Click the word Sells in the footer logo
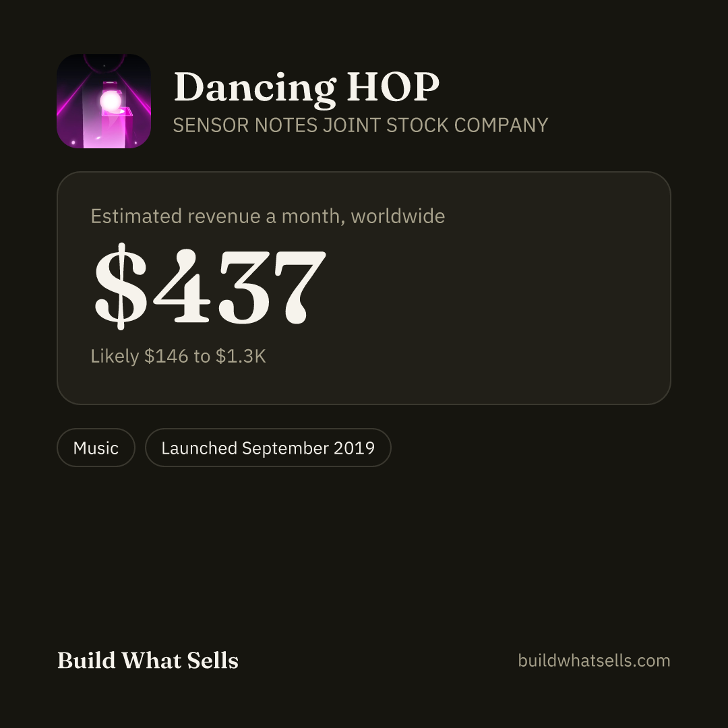Screen dimensions: 728x728 pos(212,660)
